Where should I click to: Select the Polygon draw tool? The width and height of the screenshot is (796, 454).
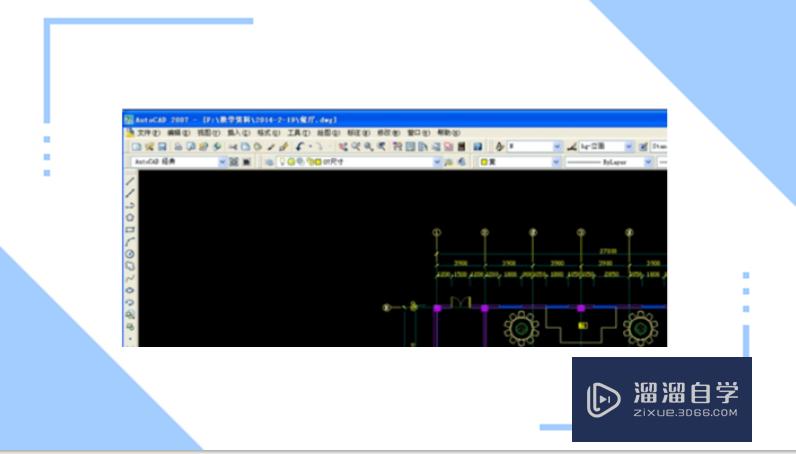coord(130,218)
